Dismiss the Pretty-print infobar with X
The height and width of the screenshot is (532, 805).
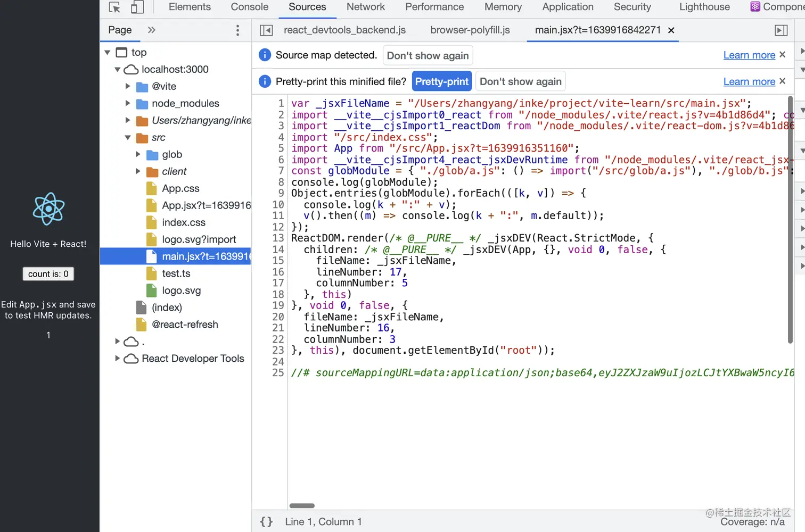click(782, 81)
